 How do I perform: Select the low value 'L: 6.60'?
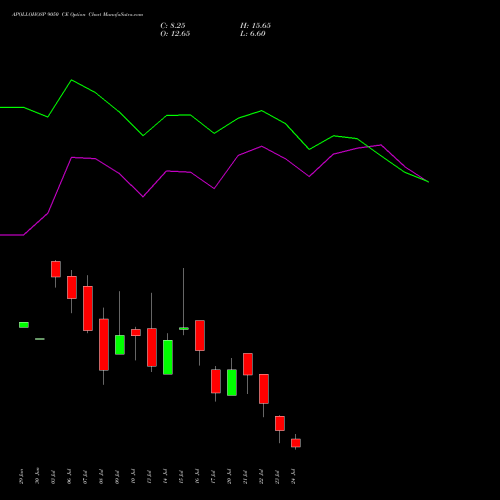[253, 34]
